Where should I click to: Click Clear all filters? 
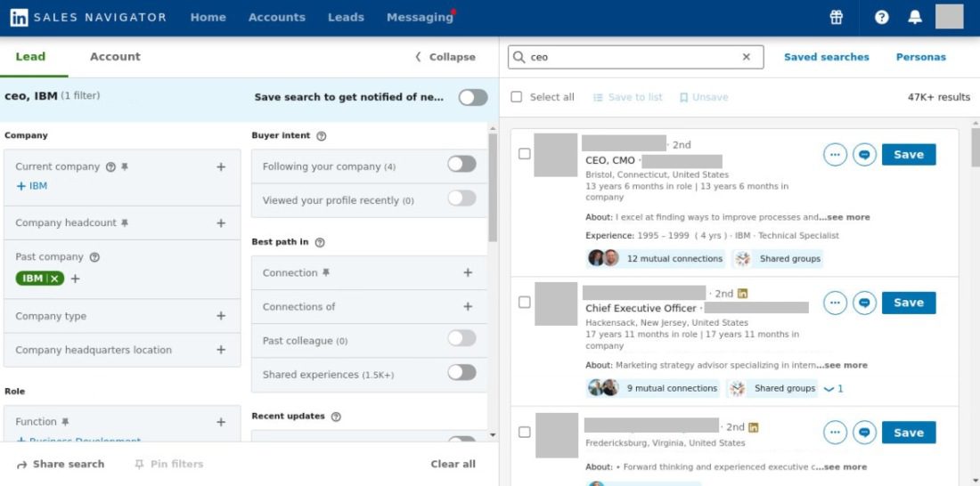pyautogui.click(x=453, y=464)
